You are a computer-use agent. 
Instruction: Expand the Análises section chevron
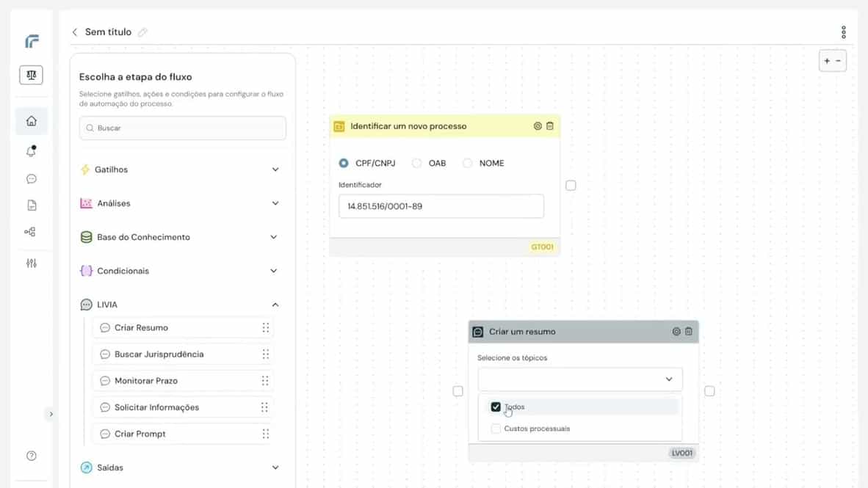(x=275, y=203)
